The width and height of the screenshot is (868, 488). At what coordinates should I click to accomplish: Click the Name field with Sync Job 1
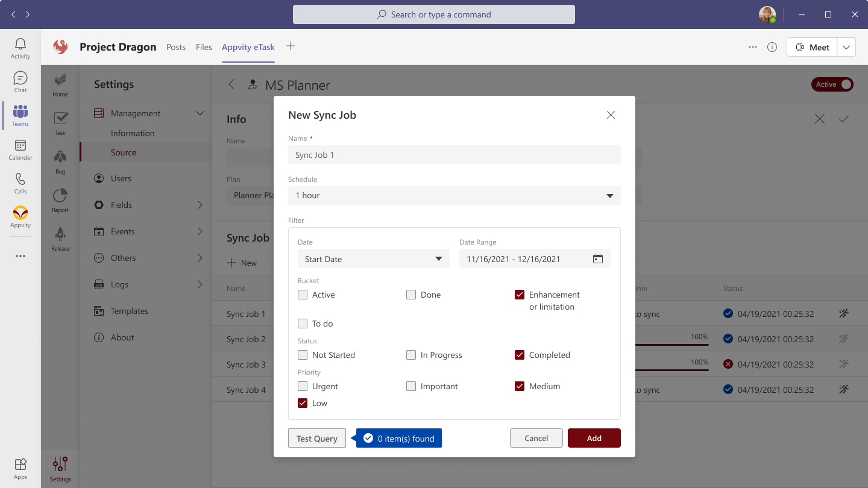point(454,155)
